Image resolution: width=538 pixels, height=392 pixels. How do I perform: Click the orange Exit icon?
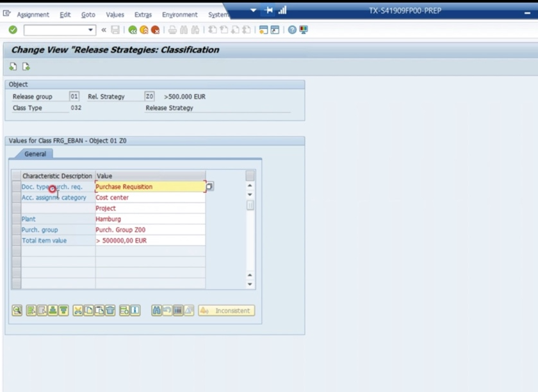pos(143,30)
